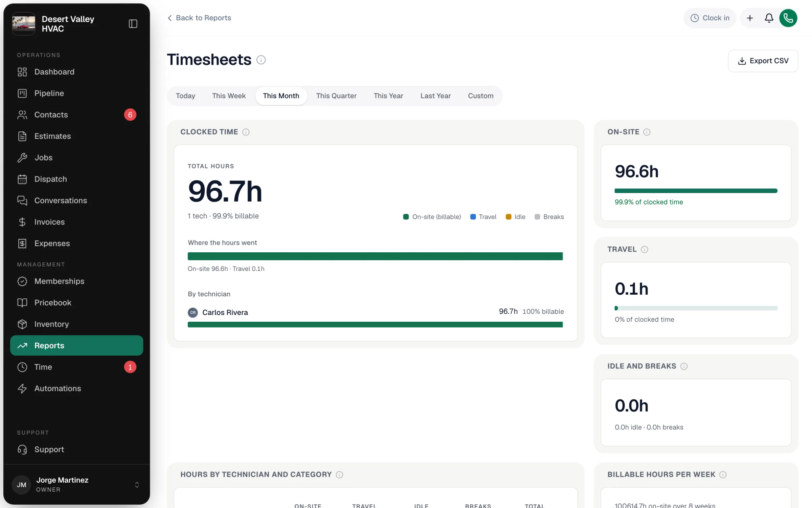Click the blue Travel legend swatch
Screen dimensions: 812x508
coord(473,217)
